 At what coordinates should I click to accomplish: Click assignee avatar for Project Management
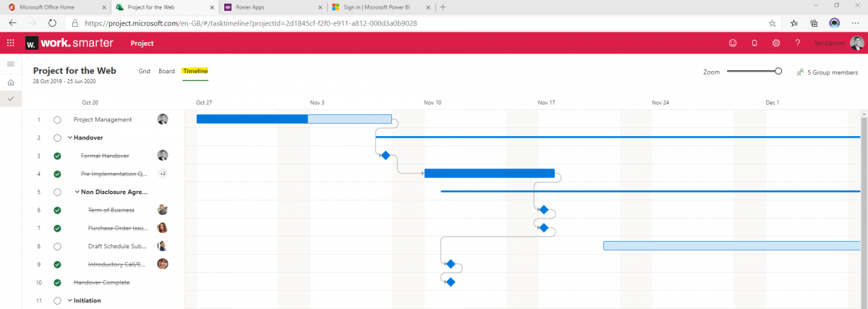click(163, 119)
